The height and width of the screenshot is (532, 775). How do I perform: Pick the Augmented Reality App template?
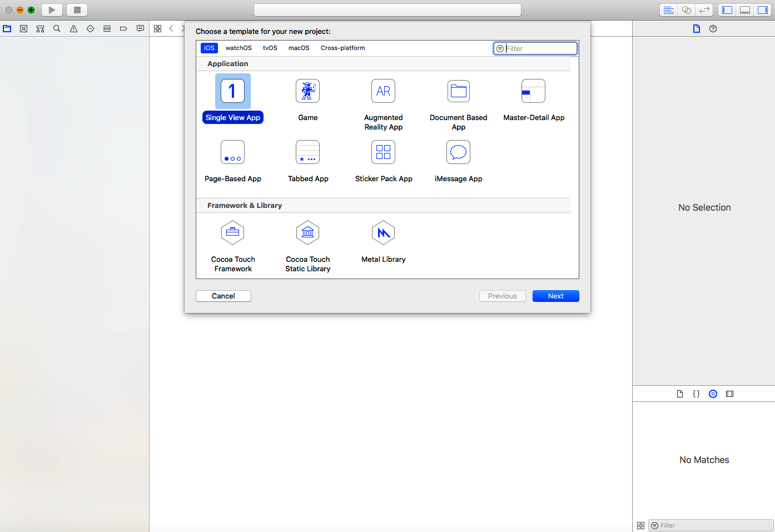(x=384, y=104)
